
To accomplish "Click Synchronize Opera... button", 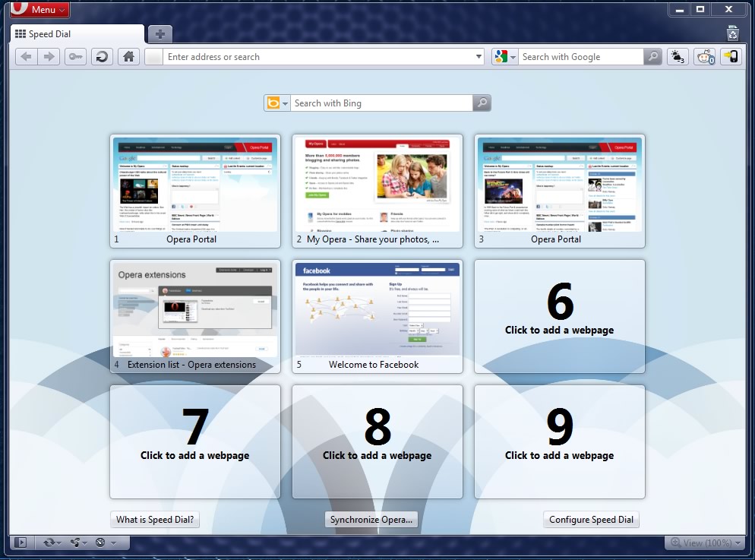I will (x=371, y=520).
